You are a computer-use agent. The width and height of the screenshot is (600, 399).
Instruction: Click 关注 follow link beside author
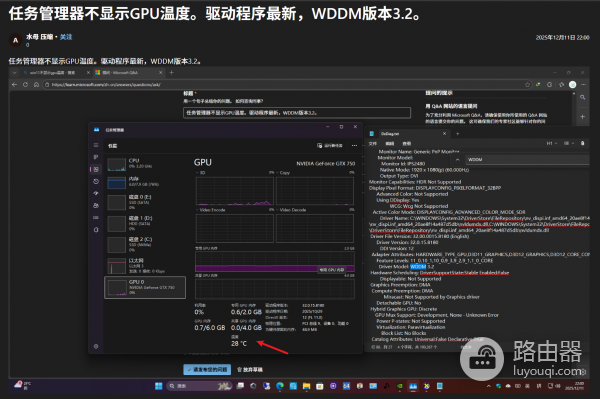pos(66,37)
